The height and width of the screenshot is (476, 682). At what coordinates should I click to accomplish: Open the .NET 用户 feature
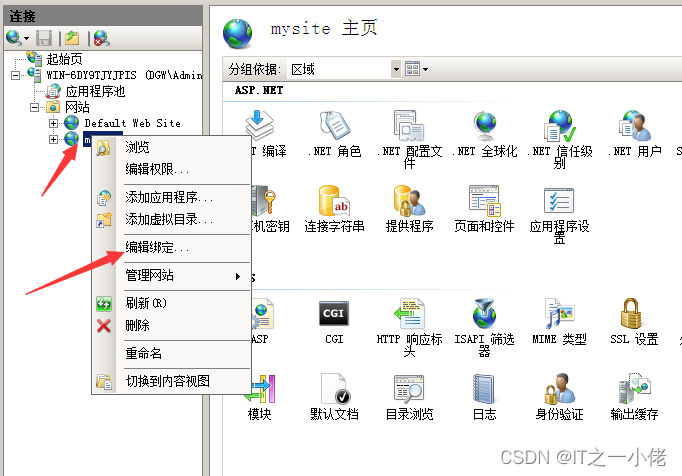[x=635, y=134]
